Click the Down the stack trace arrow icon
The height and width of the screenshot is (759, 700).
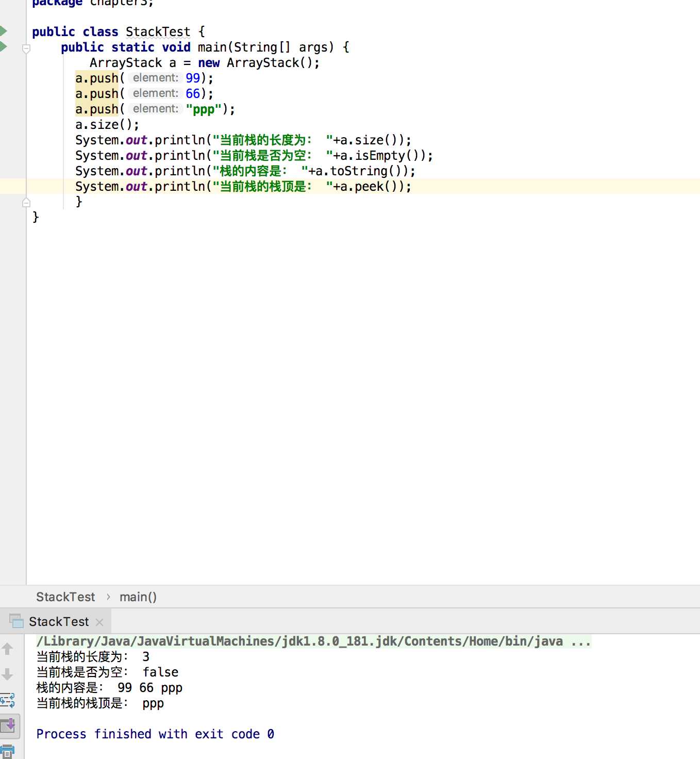7,674
